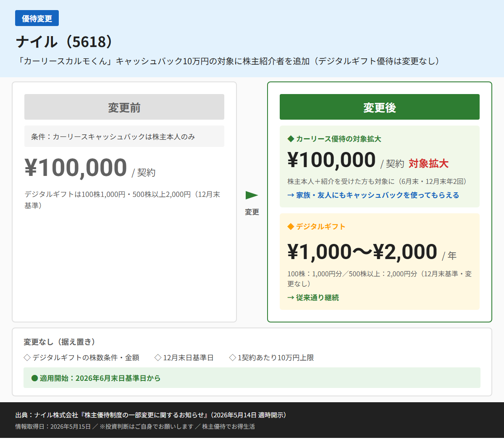Screen dimensions: 504x448
Task: Select the green 変更後 header bar
Action: click(x=380, y=107)
